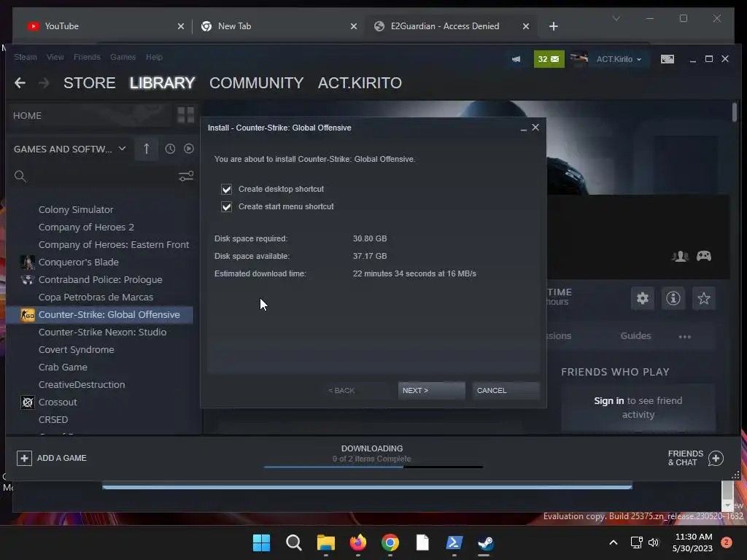Switch to Big Picture mode icon
747x560 pixels.
pyautogui.click(x=667, y=59)
